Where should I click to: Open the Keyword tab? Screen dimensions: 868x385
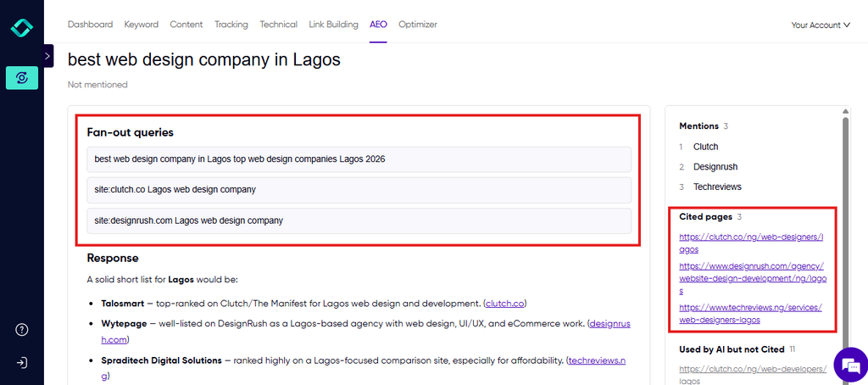(x=142, y=25)
